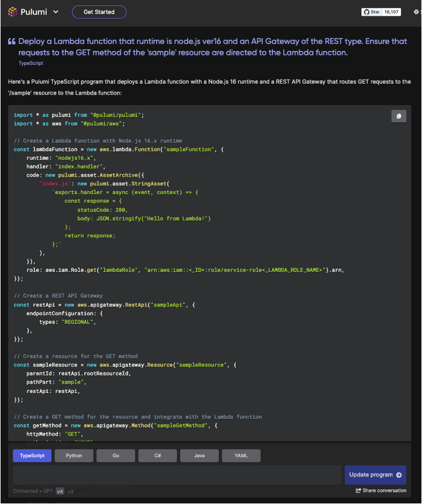This screenshot has width=422, height=504.
Task: Click the code line 'httpMethod: "GET"'
Action: (x=54, y=434)
